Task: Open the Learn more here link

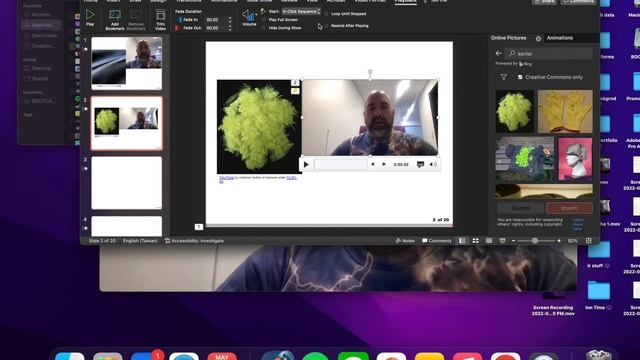Action: [x=578, y=224]
